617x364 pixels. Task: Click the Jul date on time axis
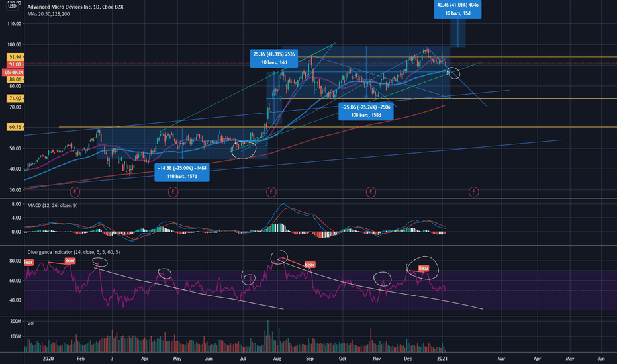pos(243,359)
